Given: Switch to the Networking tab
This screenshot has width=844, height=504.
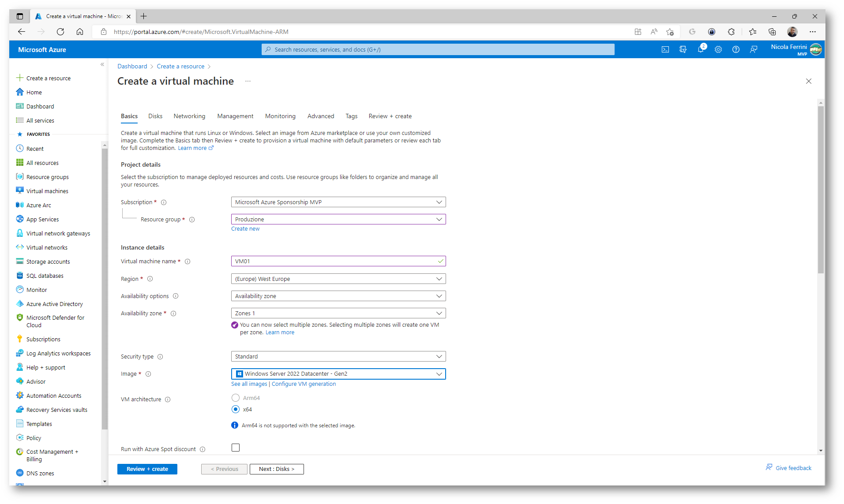Looking at the screenshot, I should coord(189,116).
